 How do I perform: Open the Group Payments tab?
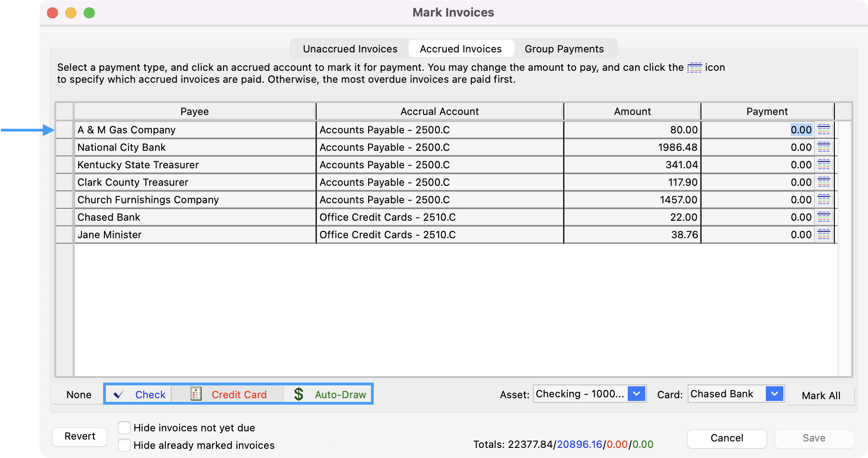564,49
